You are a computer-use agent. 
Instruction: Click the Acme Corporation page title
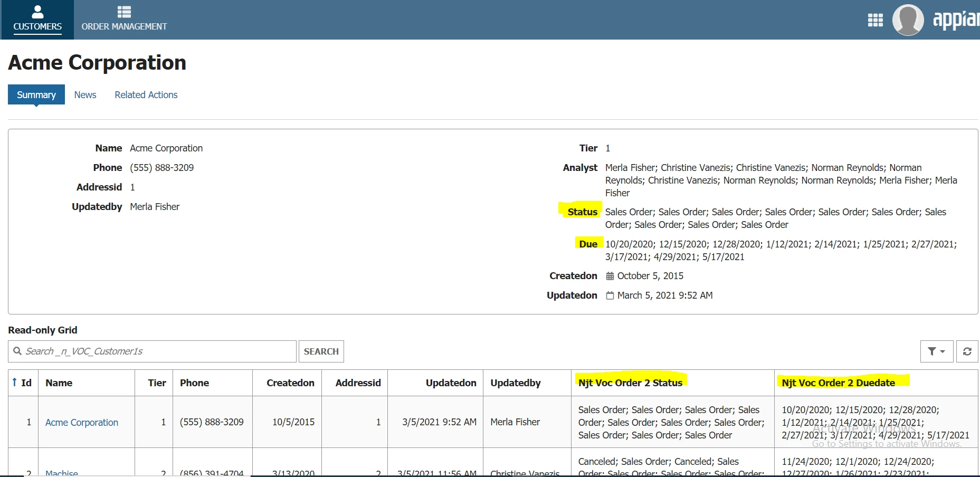(97, 62)
